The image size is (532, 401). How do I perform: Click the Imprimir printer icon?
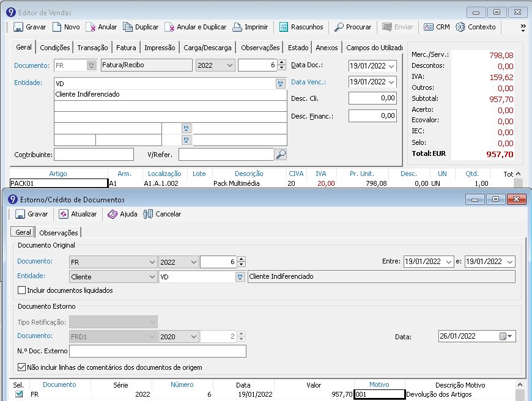click(237, 27)
